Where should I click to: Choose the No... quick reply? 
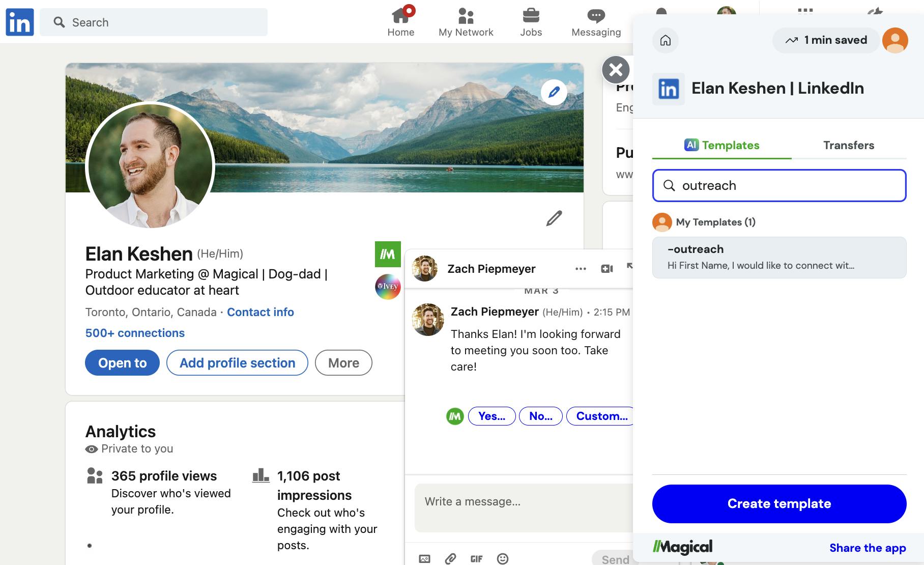[x=540, y=416]
